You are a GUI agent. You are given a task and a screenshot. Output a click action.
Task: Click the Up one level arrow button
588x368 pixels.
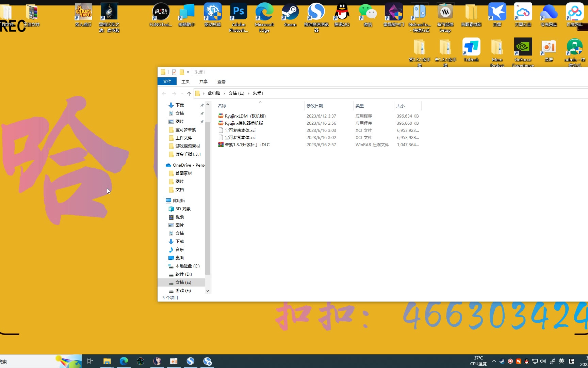(x=189, y=93)
